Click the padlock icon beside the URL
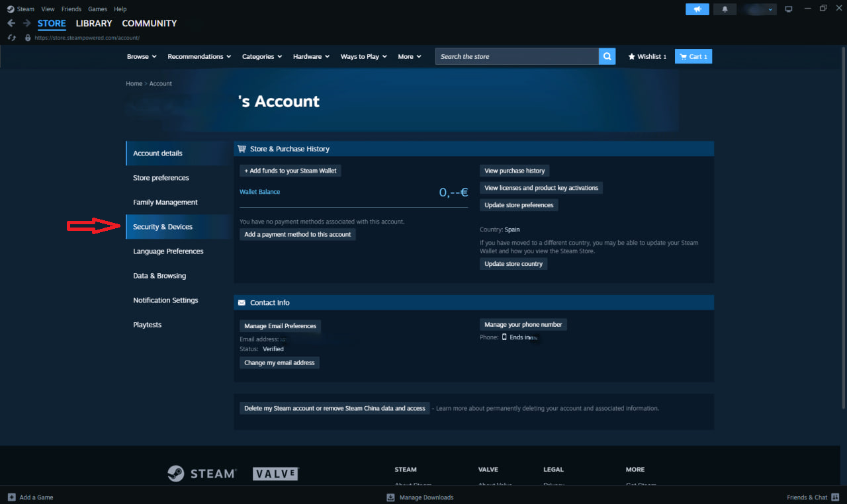This screenshot has width=847, height=504. pos(28,38)
